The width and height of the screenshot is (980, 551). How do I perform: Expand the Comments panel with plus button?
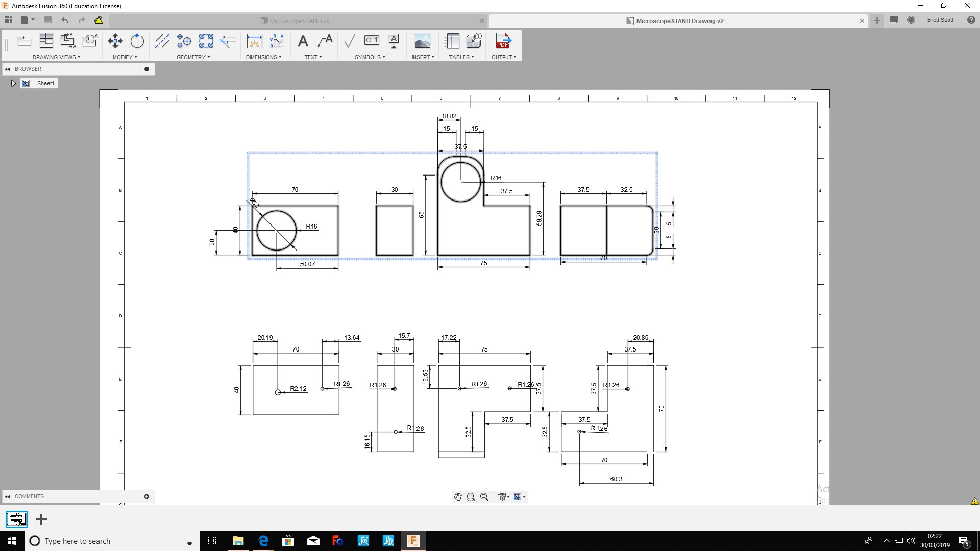point(146,496)
